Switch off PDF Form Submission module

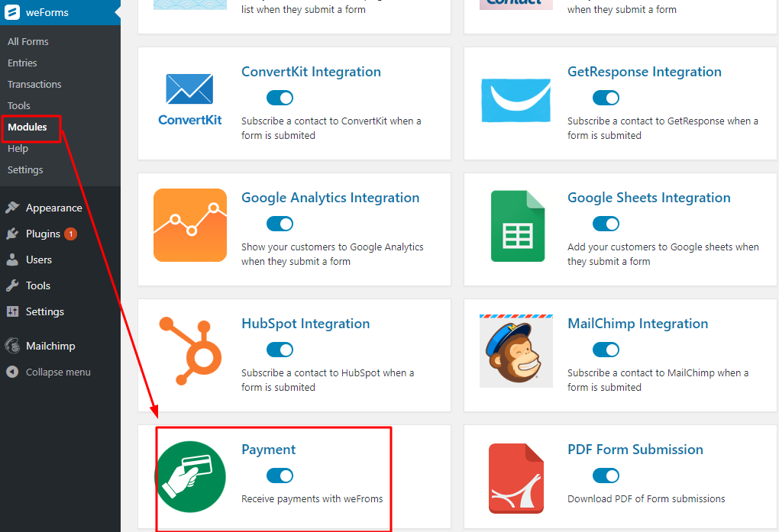coord(606,476)
